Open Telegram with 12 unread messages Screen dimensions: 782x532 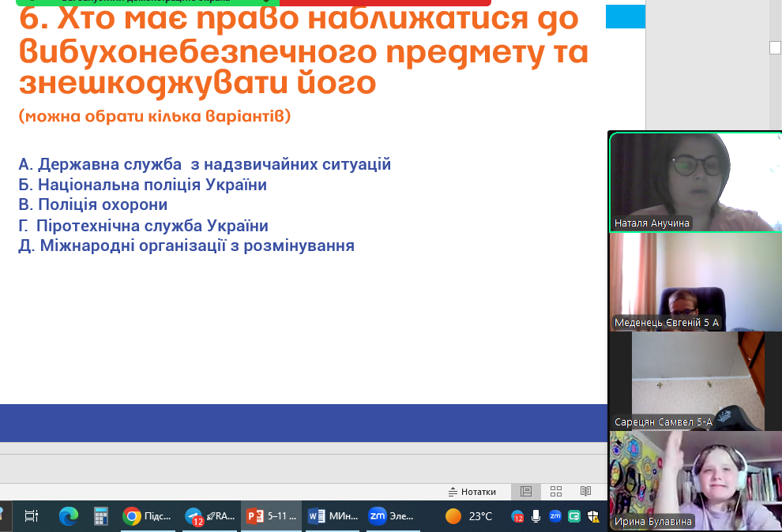coord(209,516)
